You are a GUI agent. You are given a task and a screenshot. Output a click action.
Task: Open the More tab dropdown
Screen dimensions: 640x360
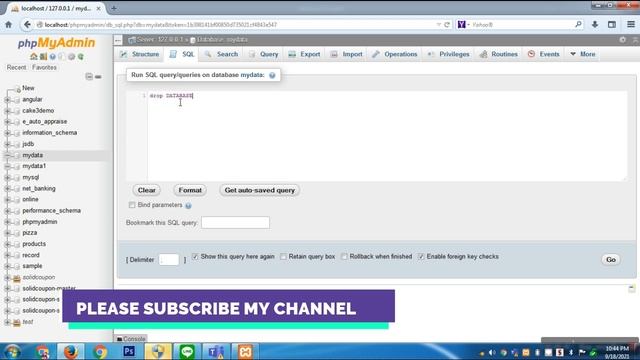click(x=583, y=54)
